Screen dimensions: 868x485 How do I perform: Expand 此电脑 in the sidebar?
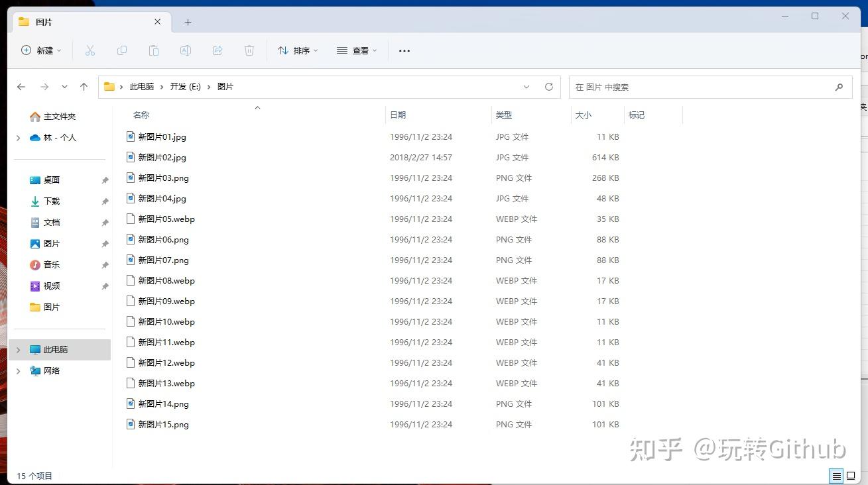click(x=17, y=349)
